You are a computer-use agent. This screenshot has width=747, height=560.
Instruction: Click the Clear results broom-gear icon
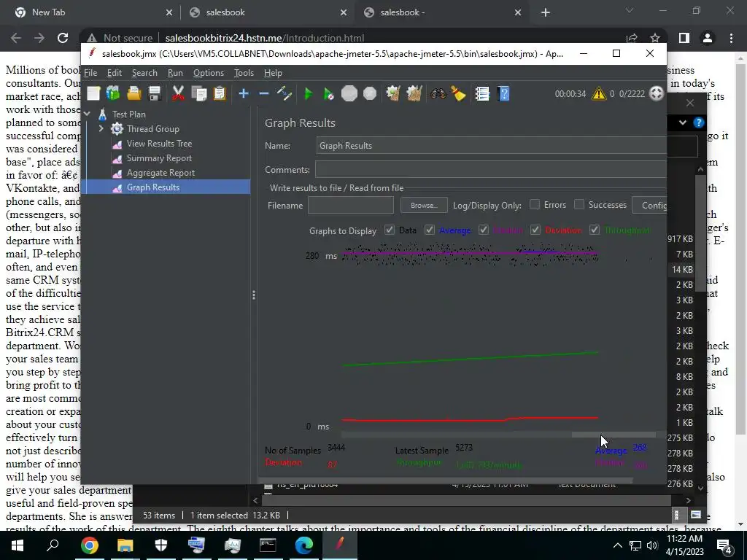click(x=393, y=93)
